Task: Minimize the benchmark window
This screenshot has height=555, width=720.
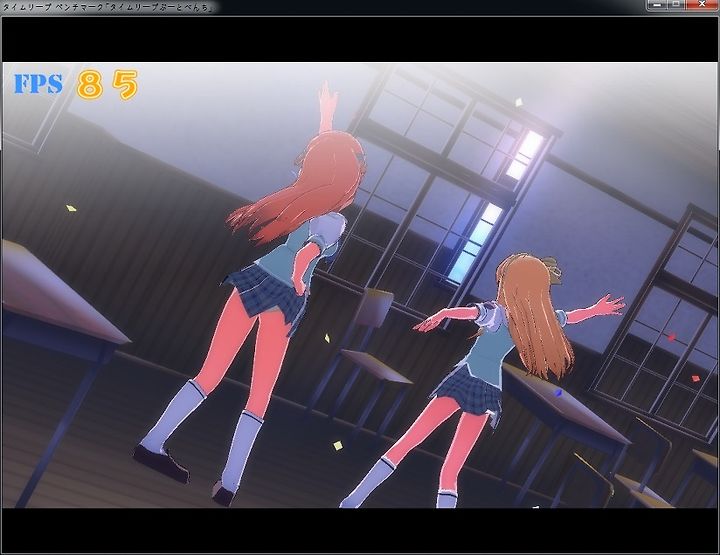Action: pyautogui.click(x=657, y=5)
